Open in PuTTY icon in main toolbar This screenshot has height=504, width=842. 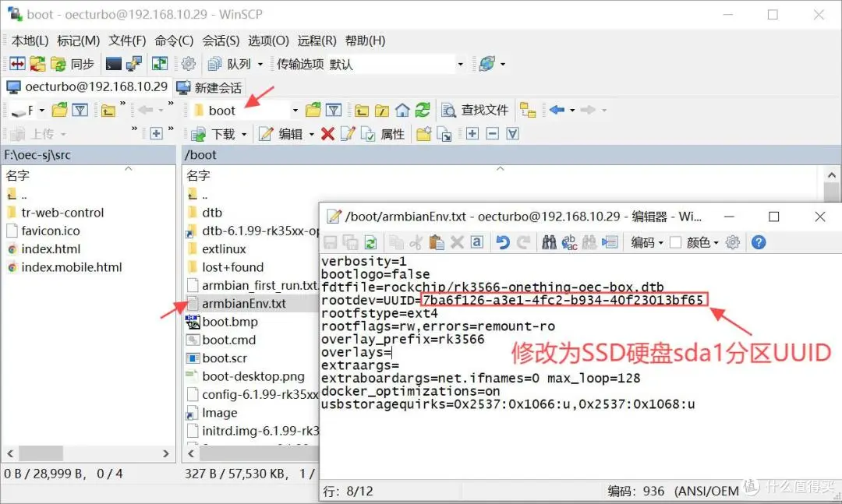point(134,64)
